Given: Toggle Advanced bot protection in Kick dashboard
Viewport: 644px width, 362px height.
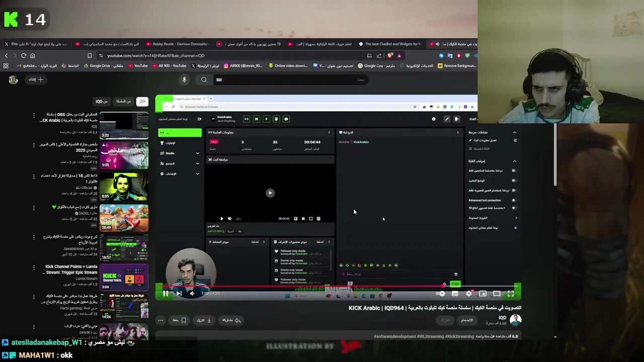Looking at the screenshot, I should coord(514,200).
